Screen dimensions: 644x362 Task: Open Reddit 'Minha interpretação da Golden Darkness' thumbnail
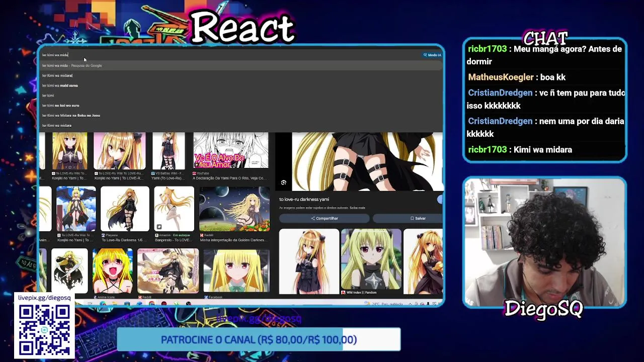coord(234,209)
